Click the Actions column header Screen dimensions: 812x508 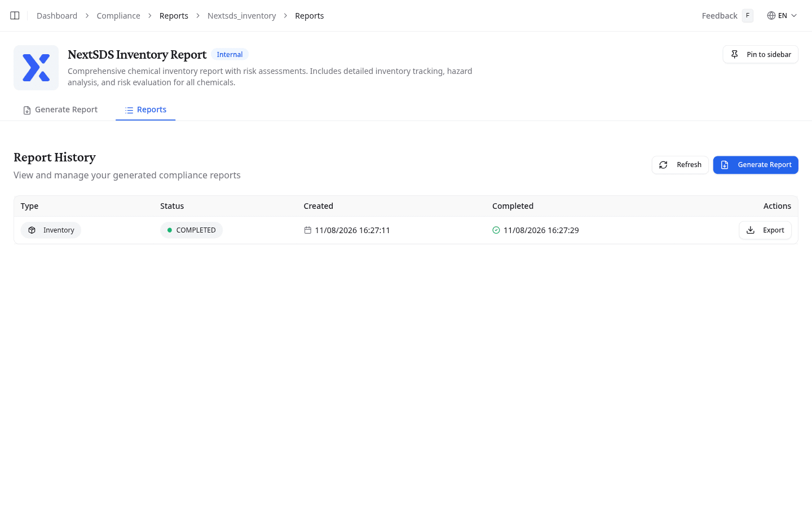(777, 206)
